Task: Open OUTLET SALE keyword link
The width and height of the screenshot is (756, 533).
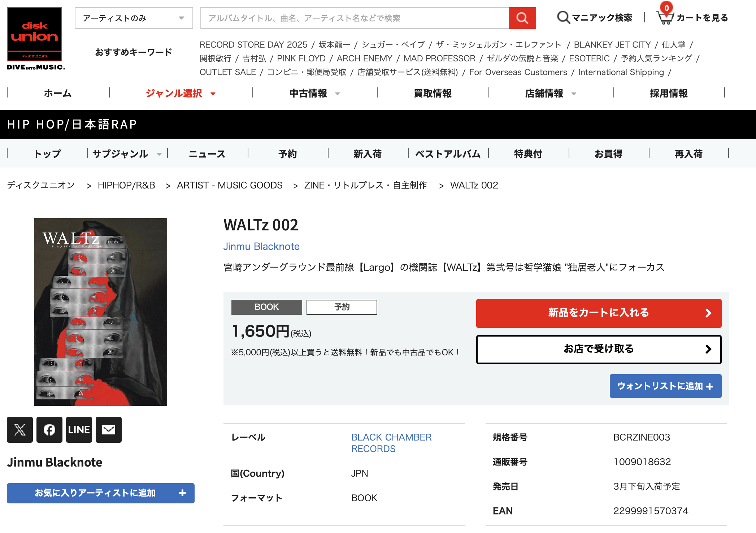Action: pyautogui.click(x=228, y=72)
